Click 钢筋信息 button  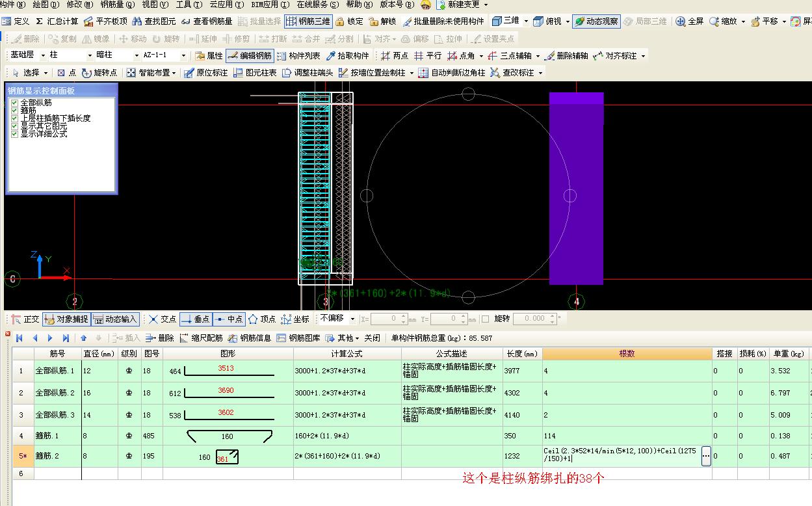click(x=250, y=338)
